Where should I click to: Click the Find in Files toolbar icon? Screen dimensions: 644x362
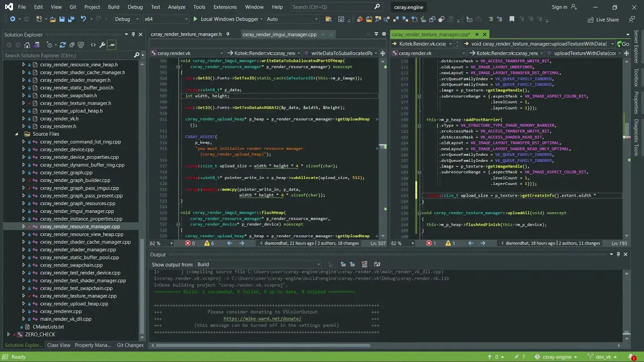[x=329, y=19]
